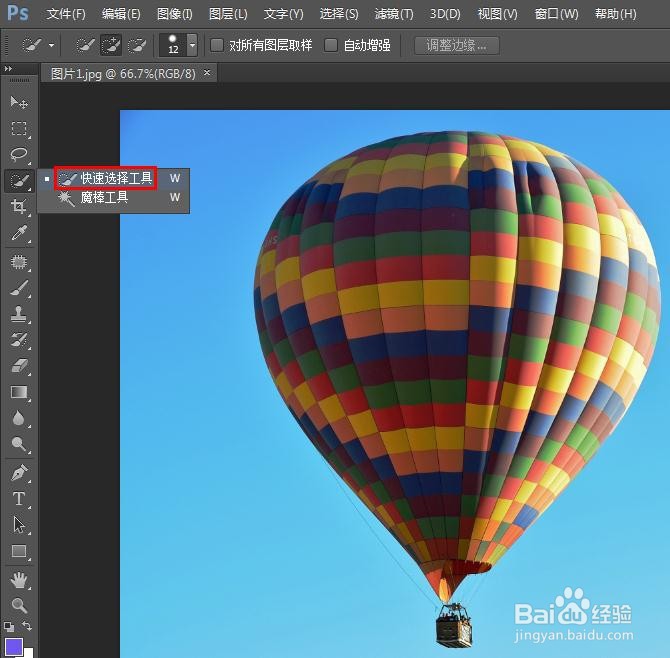The height and width of the screenshot is (658, 670).
Task: Select the Rectangular Marquee tool
Action: tap(19, 129)
